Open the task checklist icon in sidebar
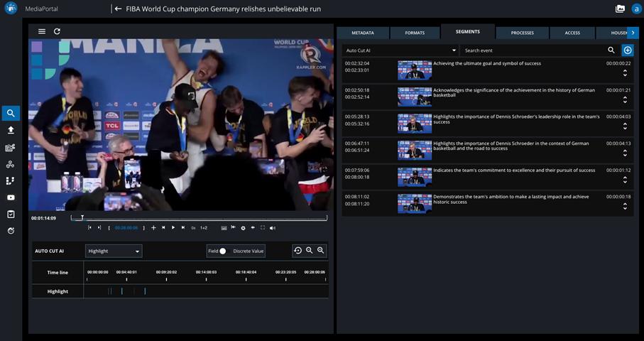The width and height of the screenshot is (644, 341). 11,214
